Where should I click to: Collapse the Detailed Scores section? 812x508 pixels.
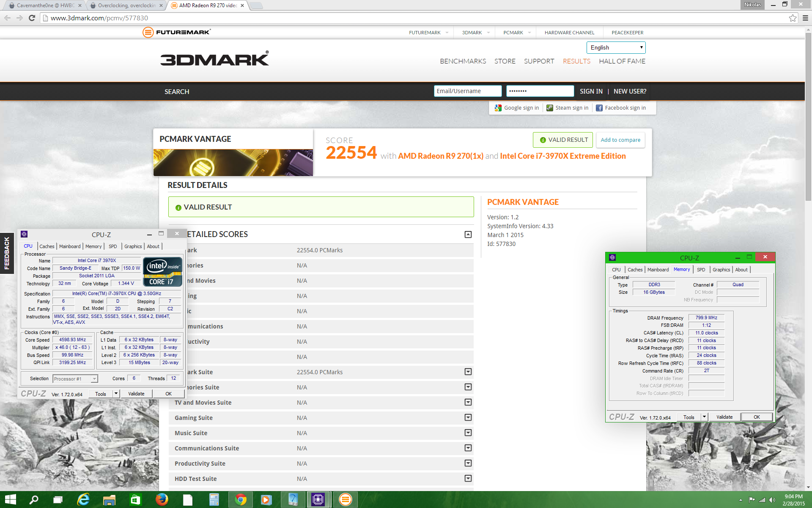tap(468, 235)
